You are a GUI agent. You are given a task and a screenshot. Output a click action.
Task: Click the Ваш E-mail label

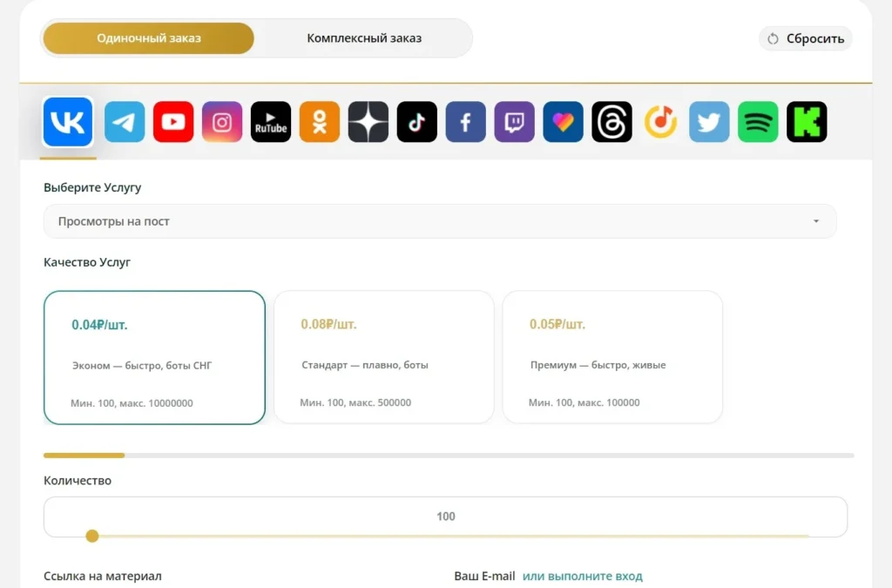tap(484, 576)
